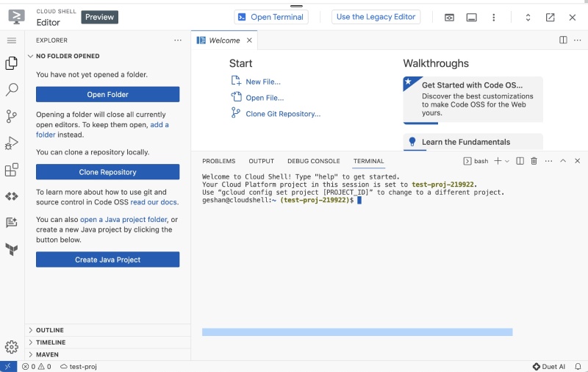The height and width of the screenshot is (372, 588).
Task: Click the remote indicator in status bar
Action: [8, 366]
